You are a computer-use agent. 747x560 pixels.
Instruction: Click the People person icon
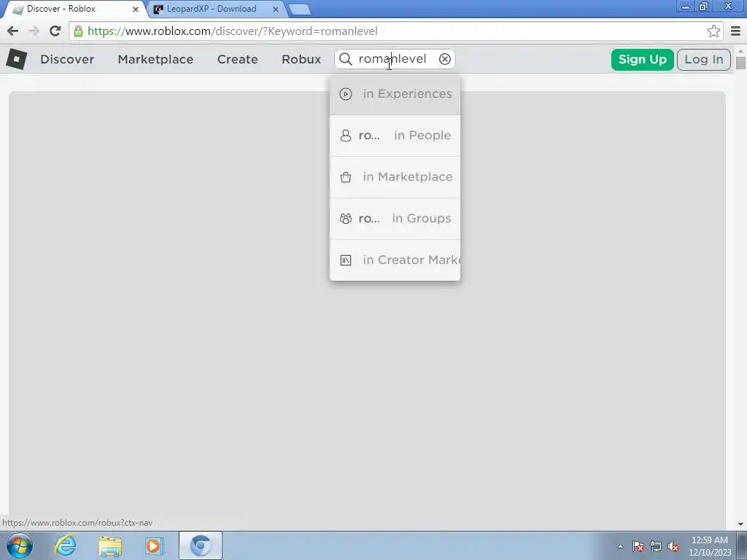346,136
